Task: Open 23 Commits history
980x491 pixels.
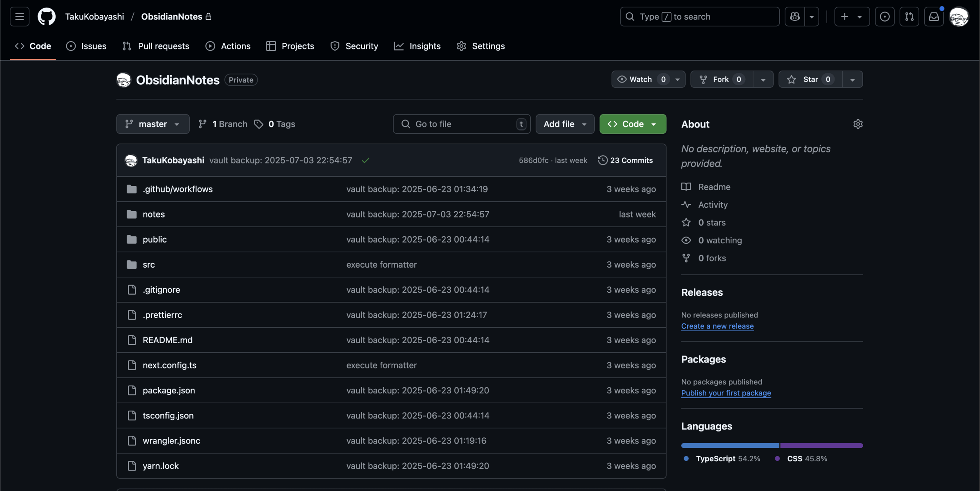Action: coord(625,160)
